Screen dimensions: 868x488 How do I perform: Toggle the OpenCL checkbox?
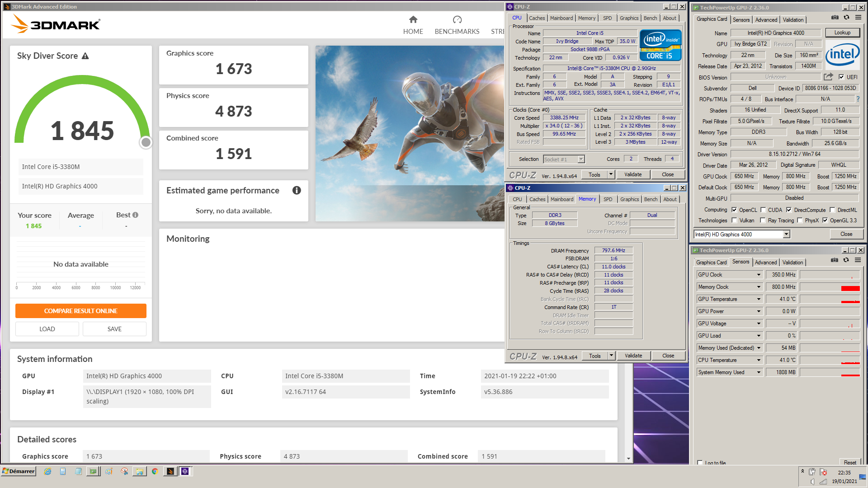(x=734, y=210)
